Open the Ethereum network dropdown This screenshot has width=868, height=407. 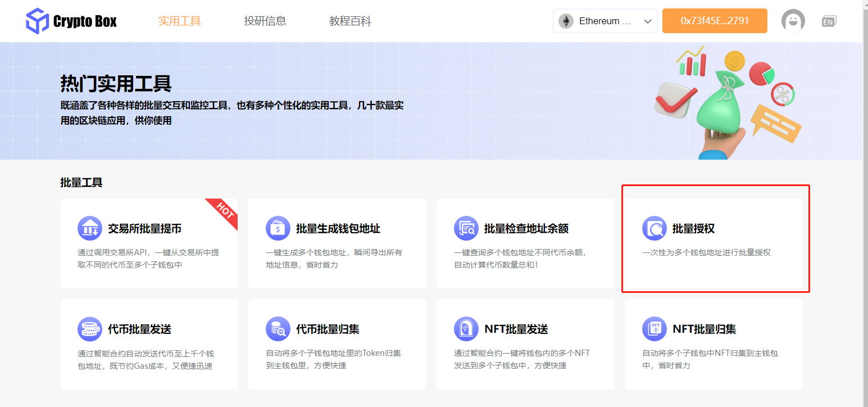pos(605,20)
